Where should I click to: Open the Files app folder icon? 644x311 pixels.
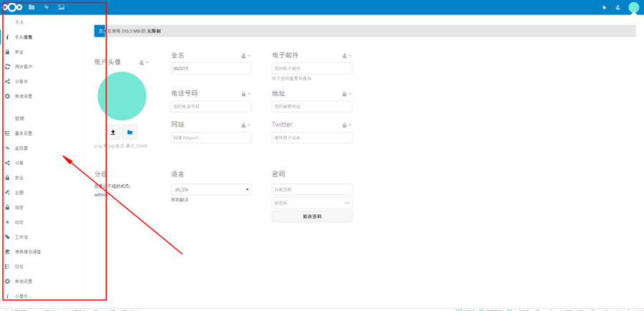pyautogui.click(x=31, y=7)
